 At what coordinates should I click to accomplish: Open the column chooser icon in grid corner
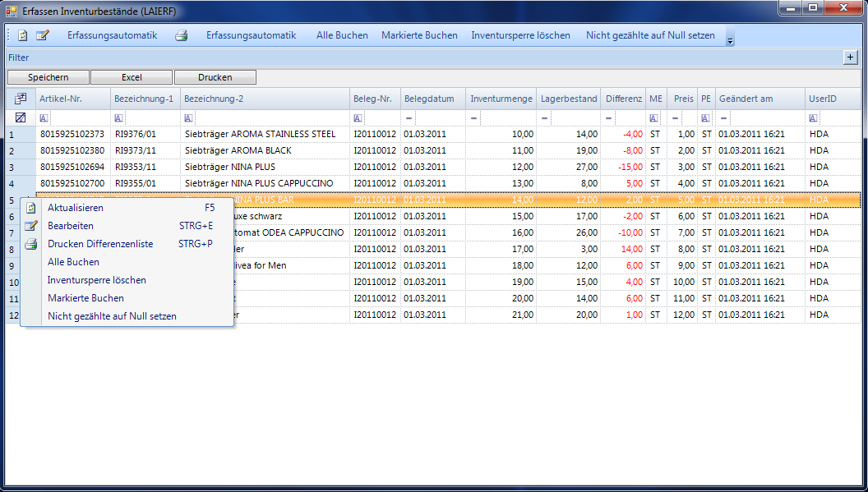coord(21,99)
